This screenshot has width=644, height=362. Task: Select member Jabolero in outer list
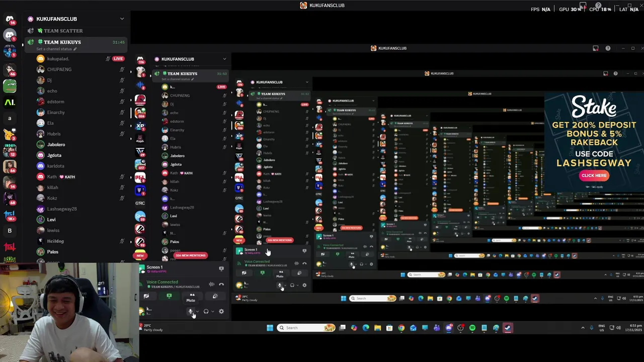click(56, 144)
